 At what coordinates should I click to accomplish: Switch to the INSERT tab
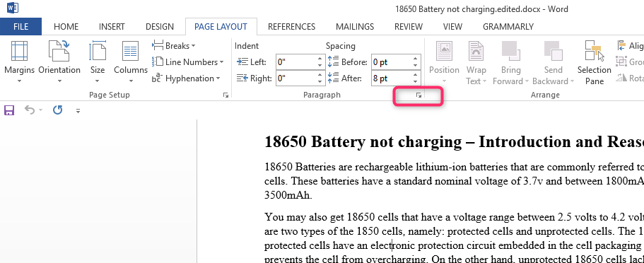point(112,27)
